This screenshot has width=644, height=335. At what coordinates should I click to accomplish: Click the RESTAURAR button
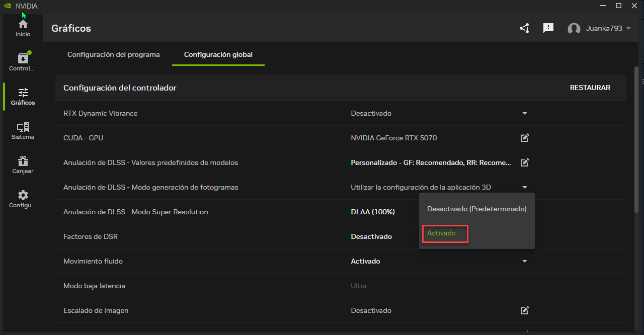pos(590,88)
